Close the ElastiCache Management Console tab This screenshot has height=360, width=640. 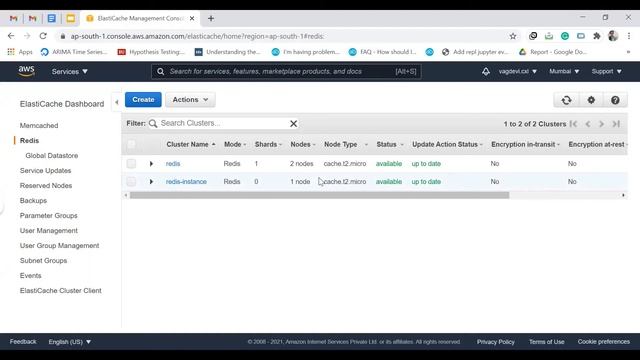(x=192, y=18)
